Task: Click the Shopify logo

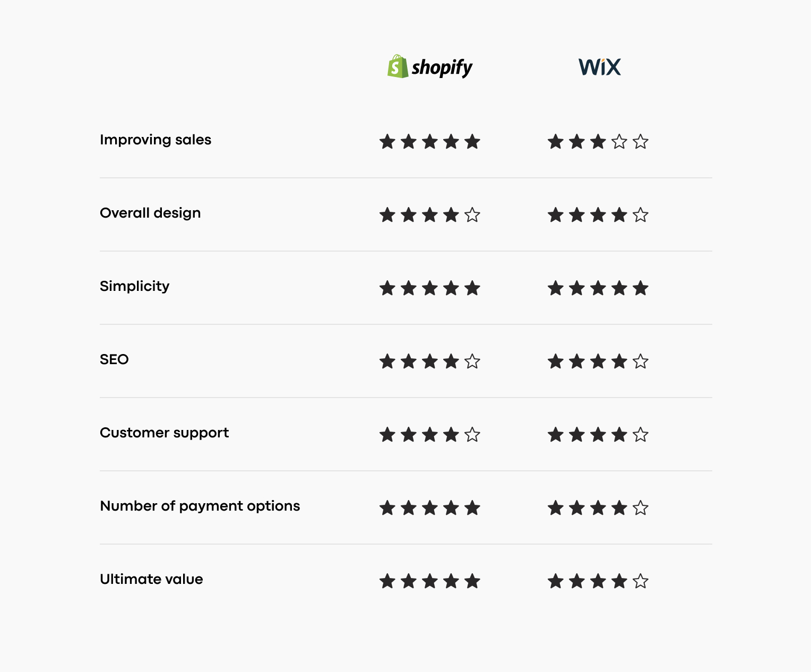Action: pyautogui.click(x=430, y=67)
